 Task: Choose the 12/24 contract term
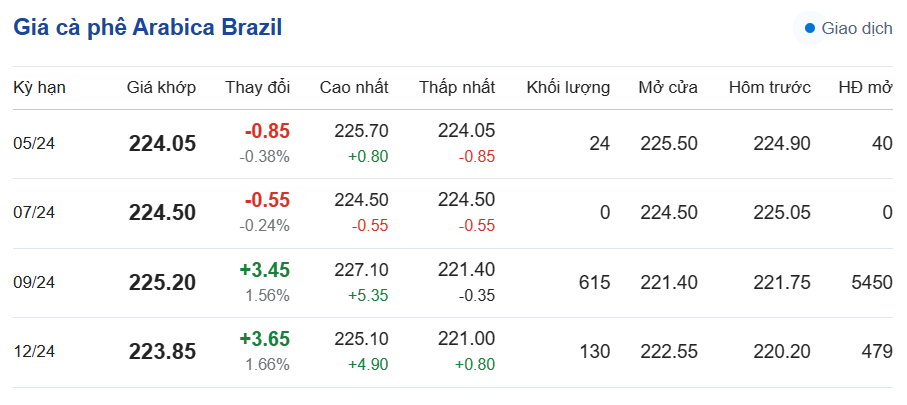tap(34, 351)
